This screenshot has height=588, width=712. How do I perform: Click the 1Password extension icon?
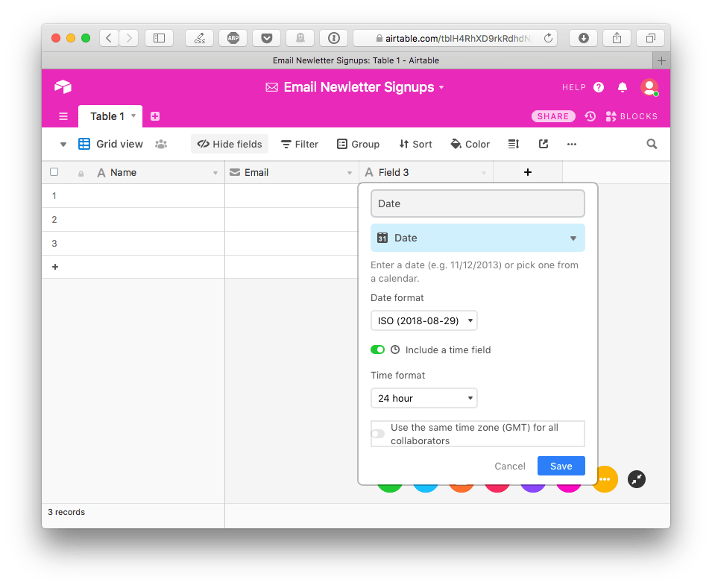(334, 38)
